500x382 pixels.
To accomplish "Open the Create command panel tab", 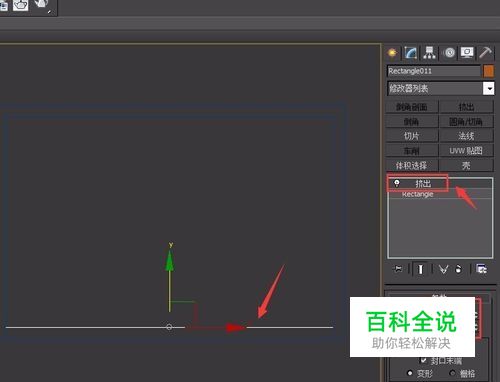I will pyautogui.click(x=392, y=53).
